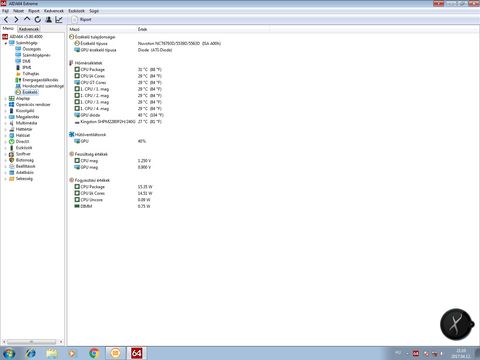Image resolution: width=480 pixels, height=360 pixels.
Task: Expand the Alaplap tree node
Action: (6, 99)
